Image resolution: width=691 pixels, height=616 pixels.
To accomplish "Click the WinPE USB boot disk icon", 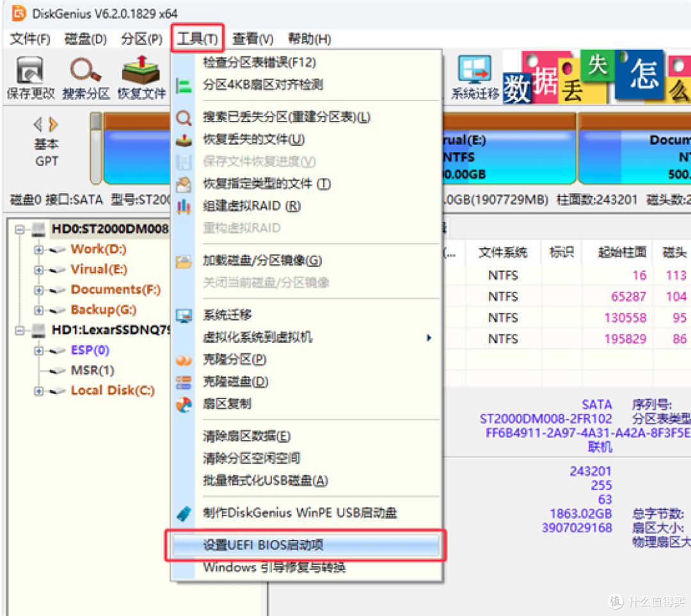I will 184,513.
